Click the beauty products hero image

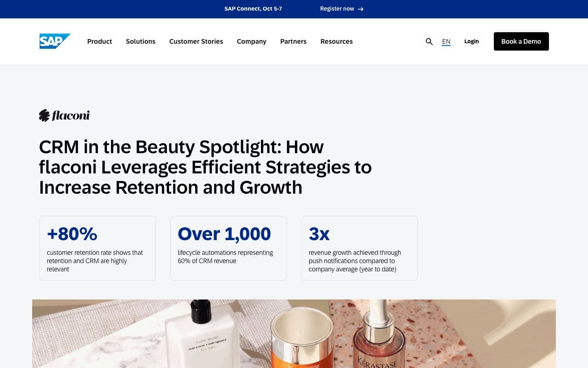pyautogui.click(x=294, y=333)
